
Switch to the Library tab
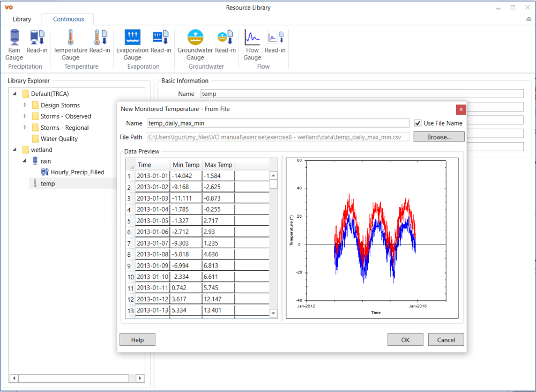coord(22,19)
